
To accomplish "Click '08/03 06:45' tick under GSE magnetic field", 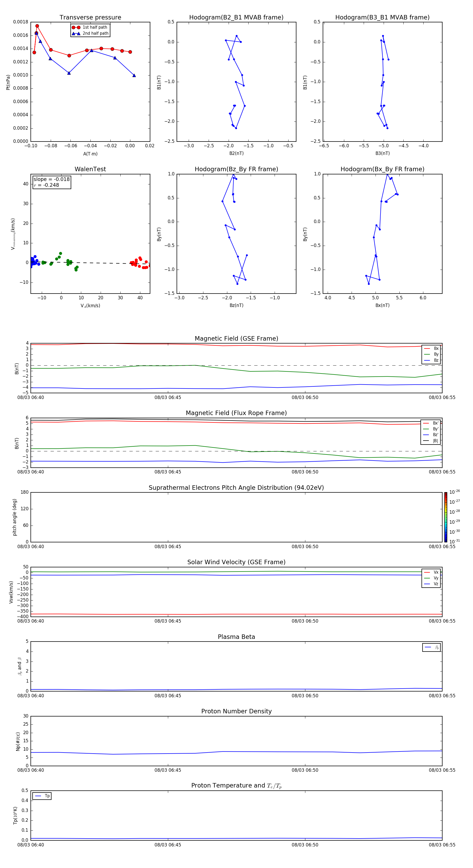I will click(168, 398).
